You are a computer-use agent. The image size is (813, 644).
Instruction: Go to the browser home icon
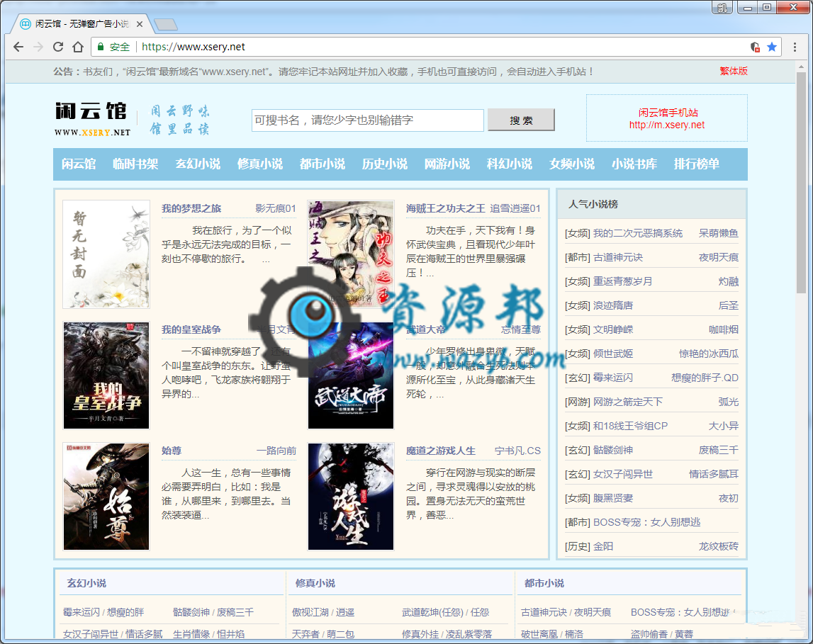[78, 47]
